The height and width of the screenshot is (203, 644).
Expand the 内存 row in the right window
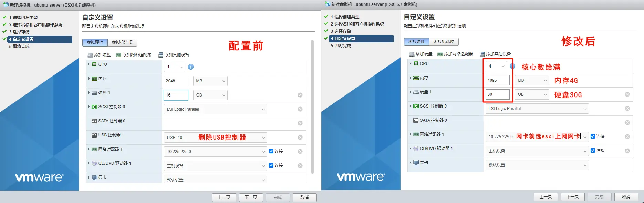pos(411,78)
